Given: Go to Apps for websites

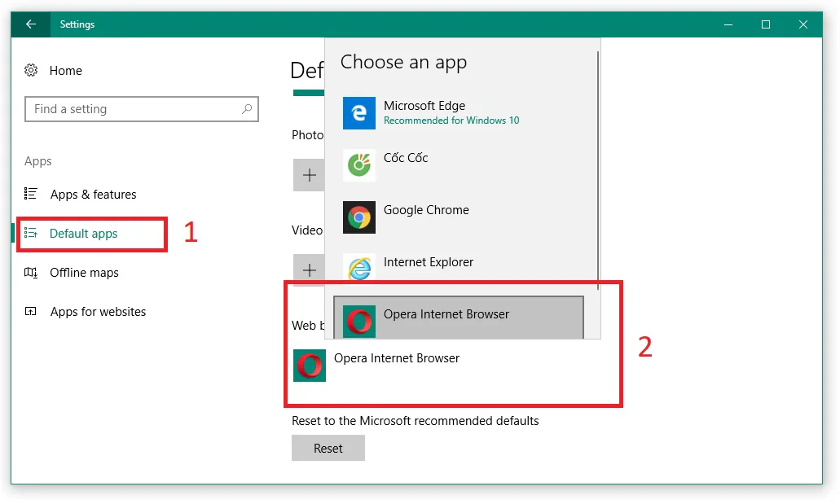Looking at the screenshot, I should pyautogui.click(x=98, y=312).
